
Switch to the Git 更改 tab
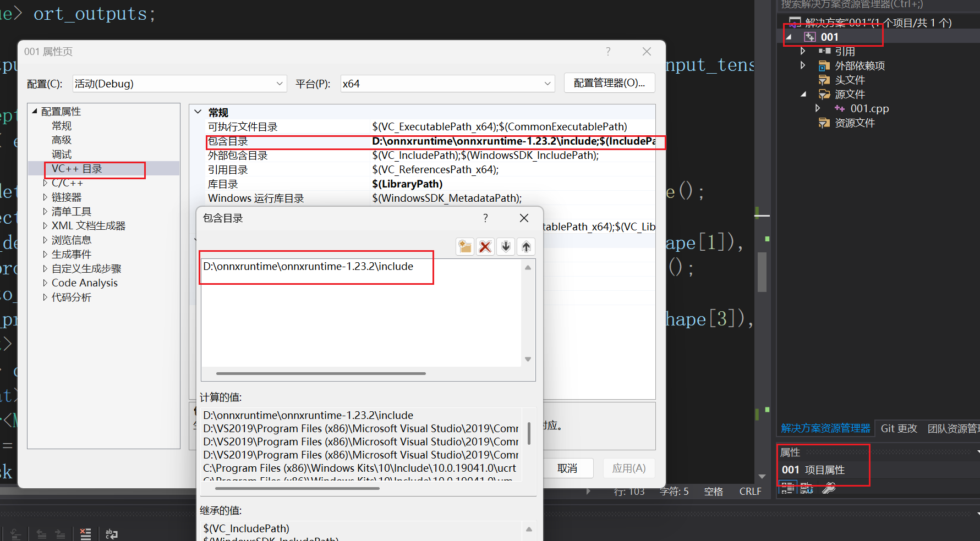pyautogui.click(x=898, y=428)
